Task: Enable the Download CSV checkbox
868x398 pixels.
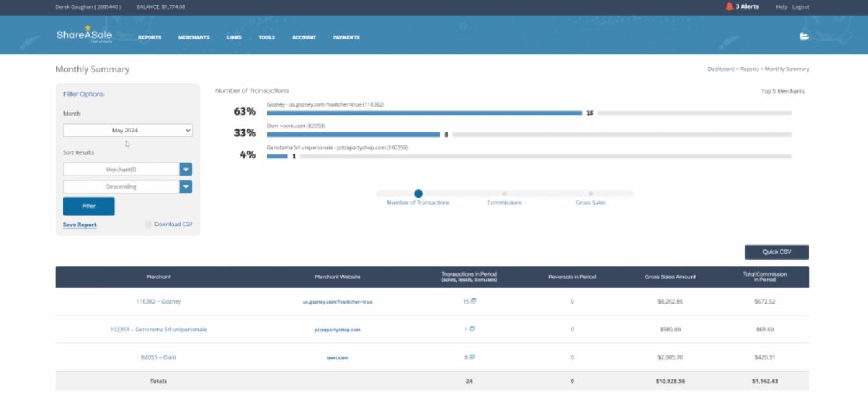Action: pyautogui.click(x=149, y=224)
